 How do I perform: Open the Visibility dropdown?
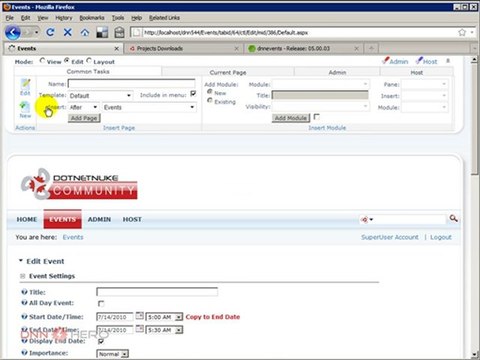320,107
